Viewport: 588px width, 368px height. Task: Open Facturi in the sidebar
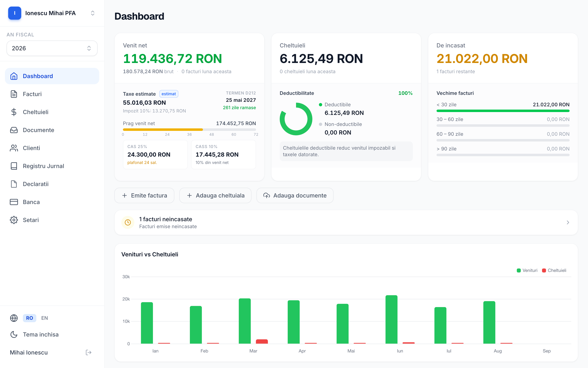(x=52, y=94)
